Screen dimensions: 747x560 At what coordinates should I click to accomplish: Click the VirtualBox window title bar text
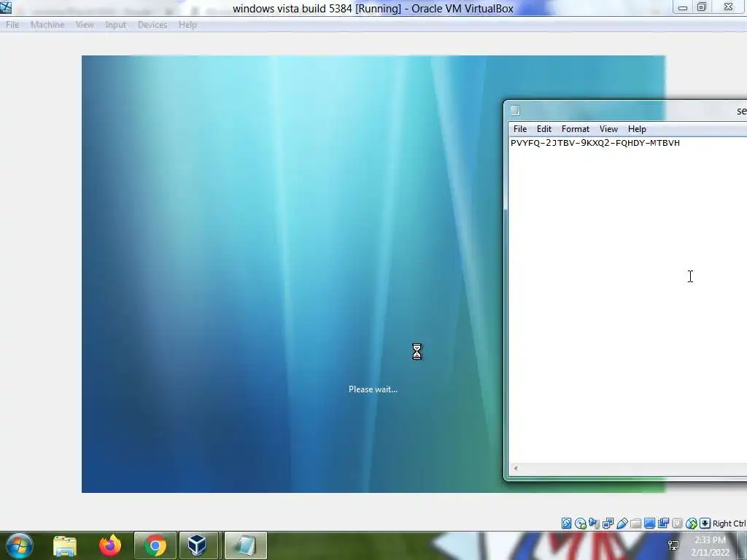tap(373, 9)
